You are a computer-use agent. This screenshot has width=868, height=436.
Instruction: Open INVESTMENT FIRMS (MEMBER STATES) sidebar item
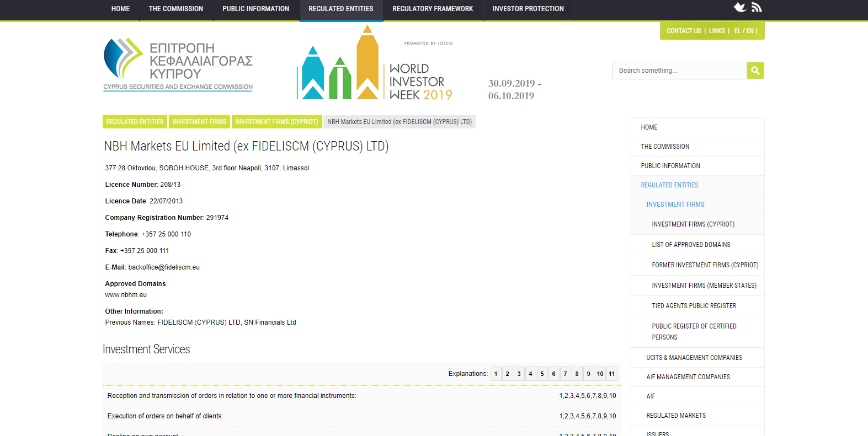697,286
